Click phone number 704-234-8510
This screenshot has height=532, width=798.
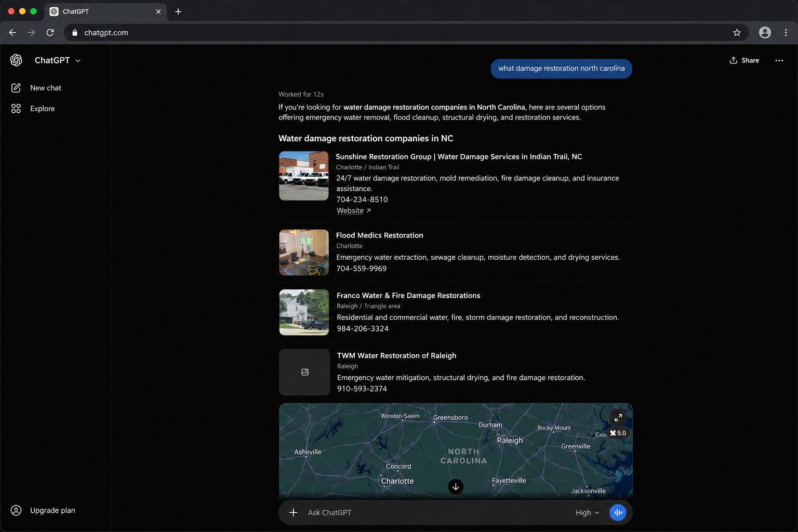point(362,199)
